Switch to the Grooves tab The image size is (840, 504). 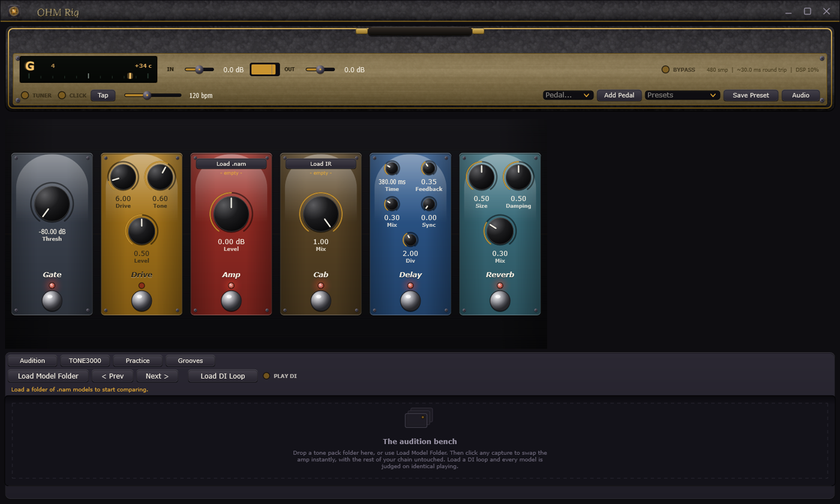click(x=190, y=361)
